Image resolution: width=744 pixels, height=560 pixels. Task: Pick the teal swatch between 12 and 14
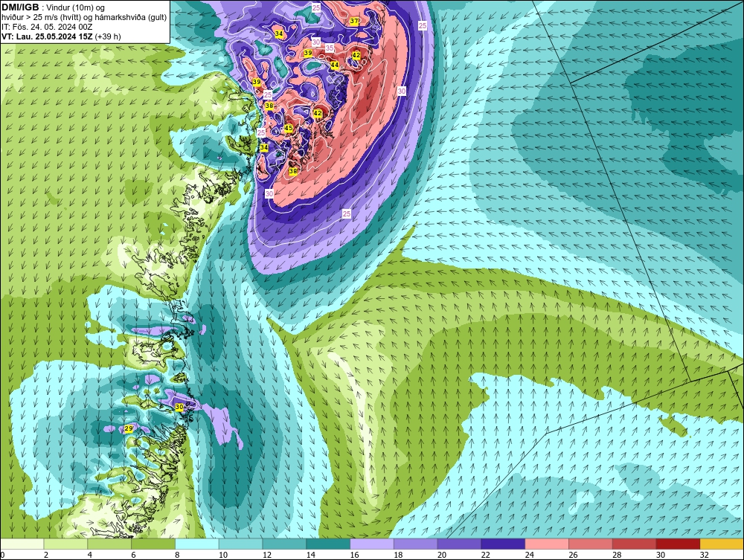pyautogui.click(x=284, y=544)
